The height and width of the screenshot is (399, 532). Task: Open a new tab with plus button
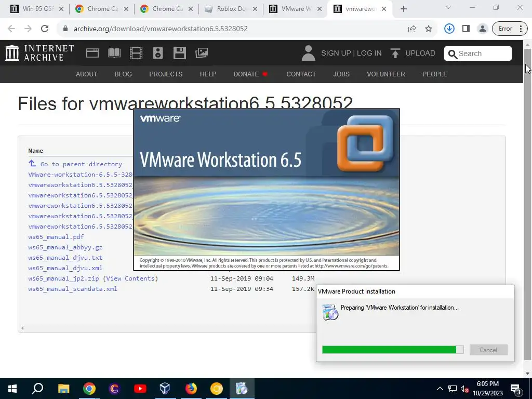(403, 9)
